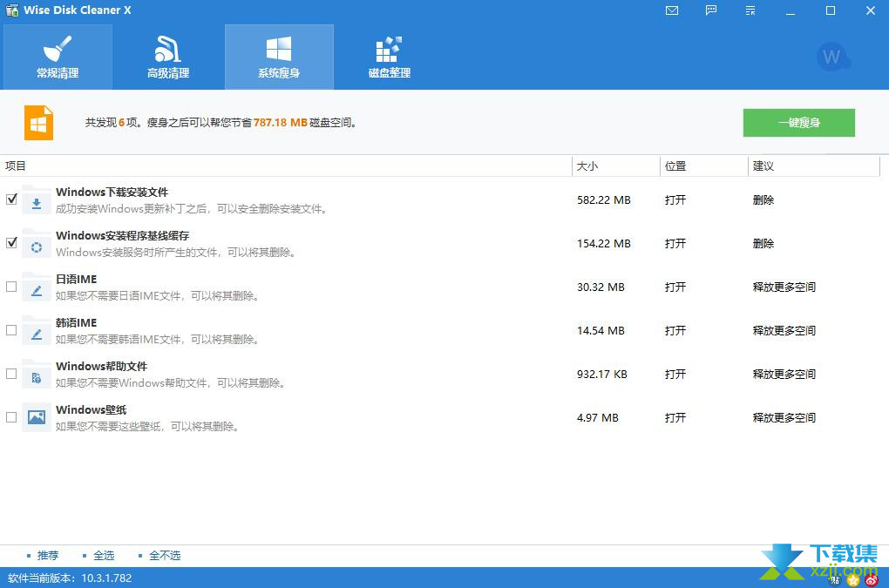Click the 一键瘦身 green button
Viewport: 889px width, 588px height.
coord(799,122)
